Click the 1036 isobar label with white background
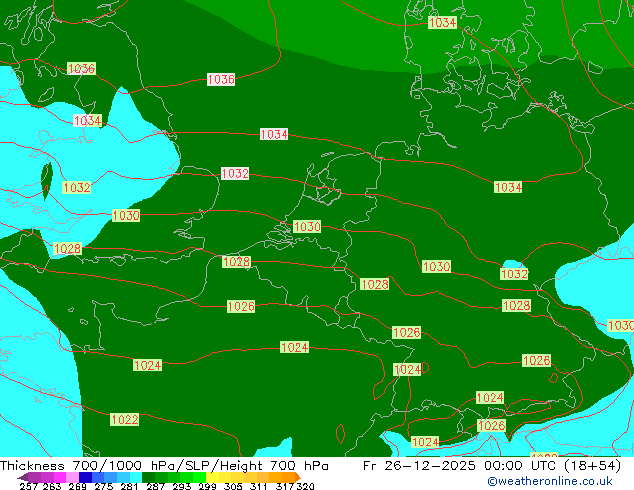 [x=221, y=79]
